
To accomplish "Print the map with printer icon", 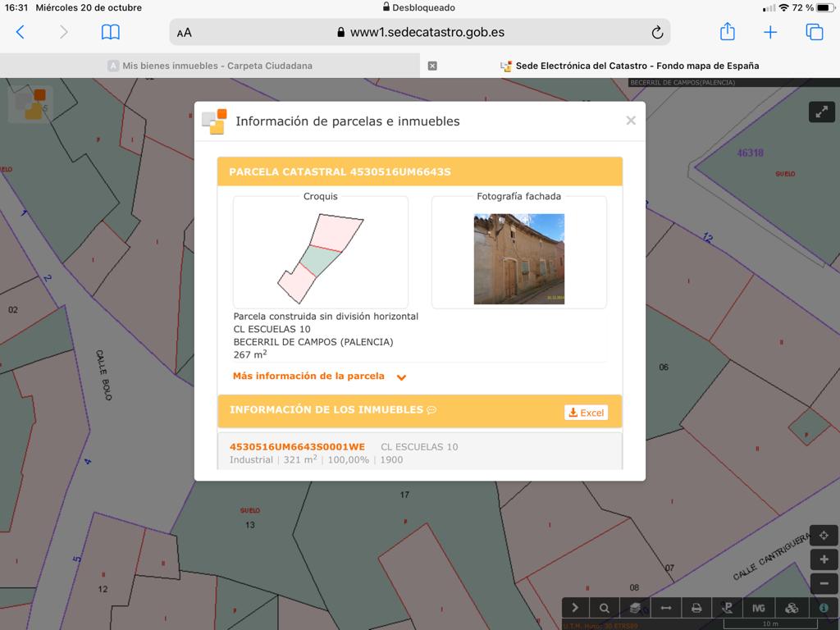I will (696, 608).
